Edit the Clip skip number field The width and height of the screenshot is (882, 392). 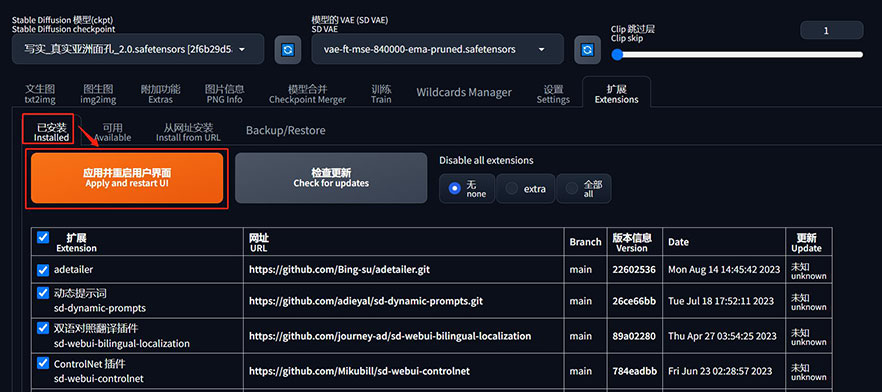pos(831,30)
